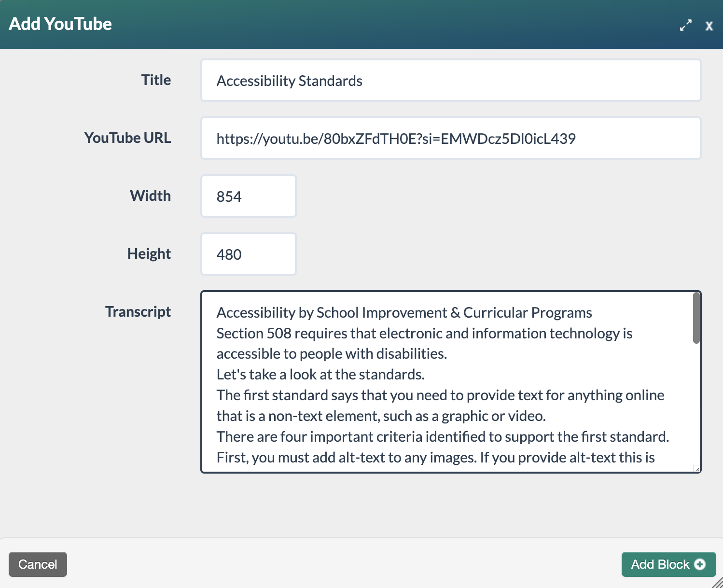
Task: Expand the dialog with the fullscreen arrows icon
Action: click(x=685, y=25)
